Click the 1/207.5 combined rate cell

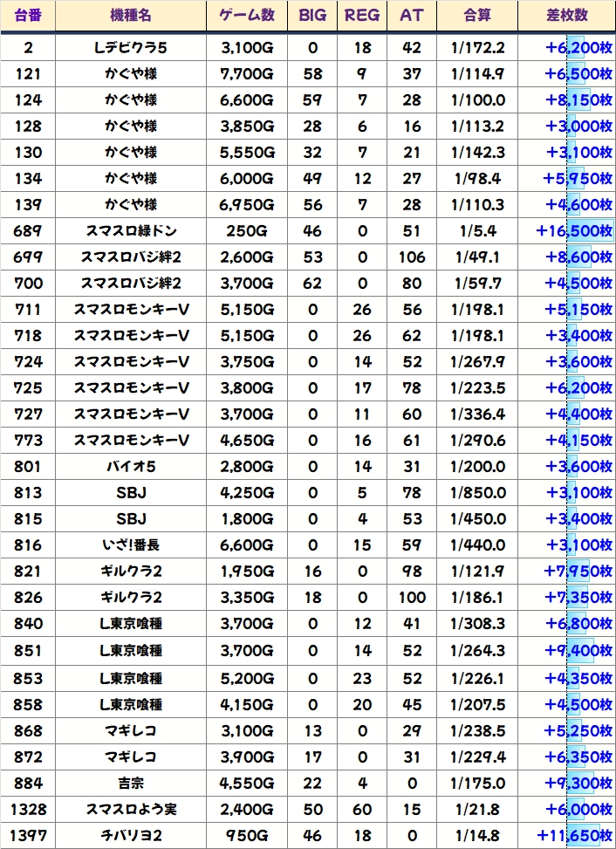point(477,704)
